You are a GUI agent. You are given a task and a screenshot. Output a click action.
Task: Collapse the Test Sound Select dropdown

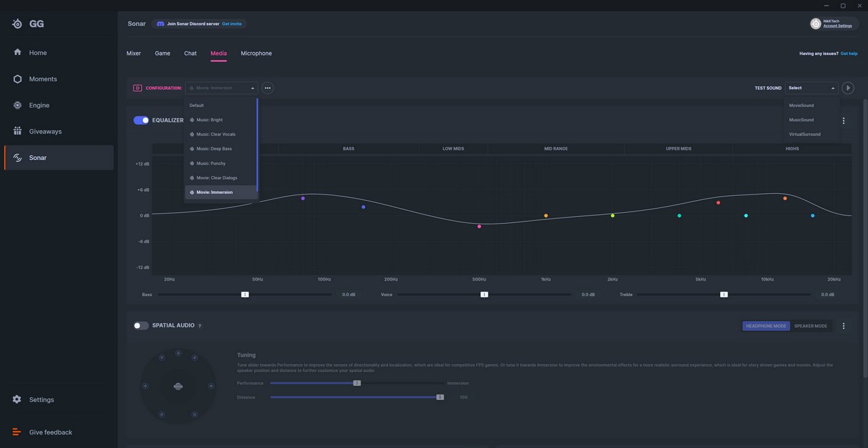pos(812,88)
